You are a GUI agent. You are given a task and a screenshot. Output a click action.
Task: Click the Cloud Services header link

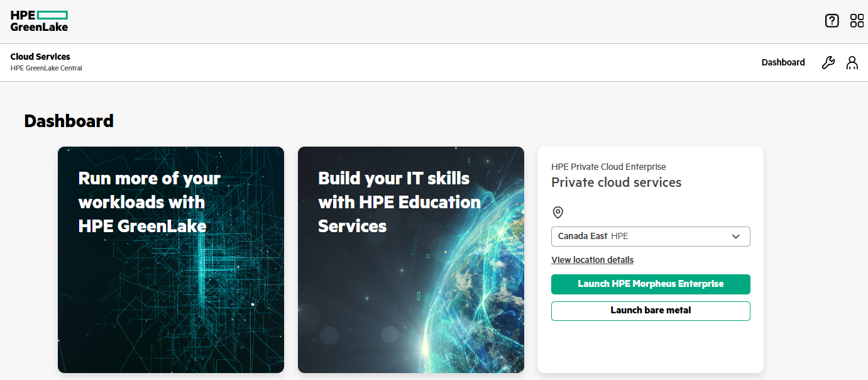pyautogui.click(x=40, y=57)
